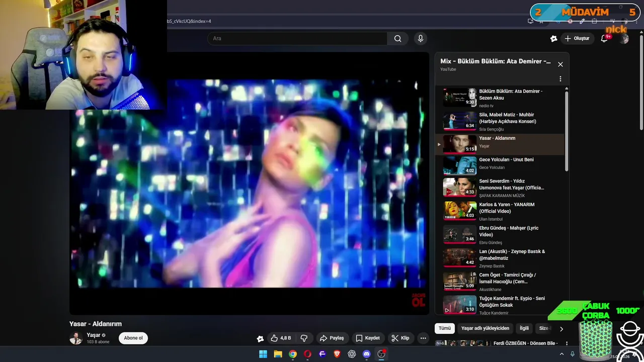644x362 pixels.
Task: Open the notifications bell
Action: click(x=604, y=39)
